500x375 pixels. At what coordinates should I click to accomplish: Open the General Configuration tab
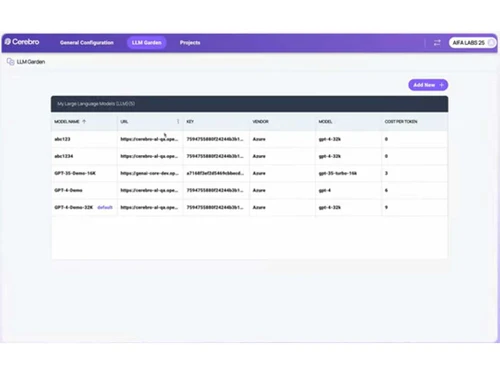point(87,43)
